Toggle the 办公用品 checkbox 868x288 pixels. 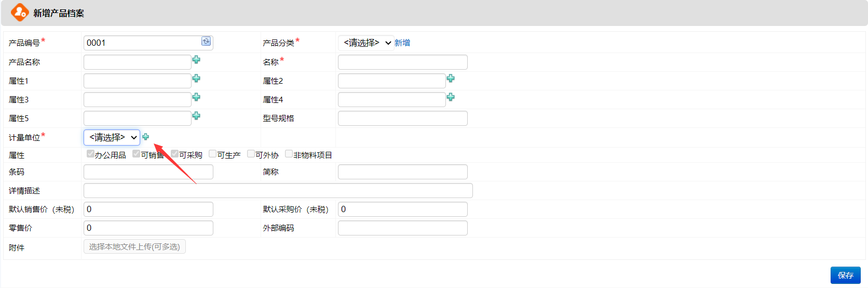90,153
